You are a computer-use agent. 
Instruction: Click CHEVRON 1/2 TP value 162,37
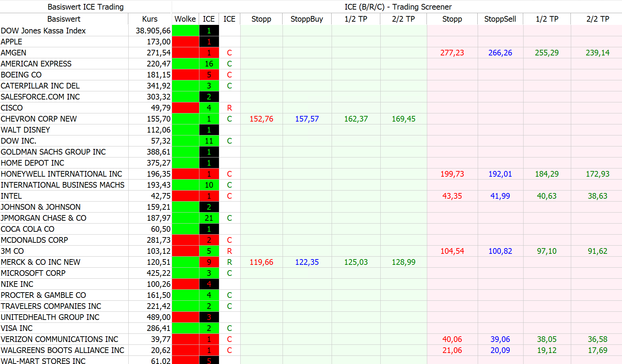pos(356,119)
